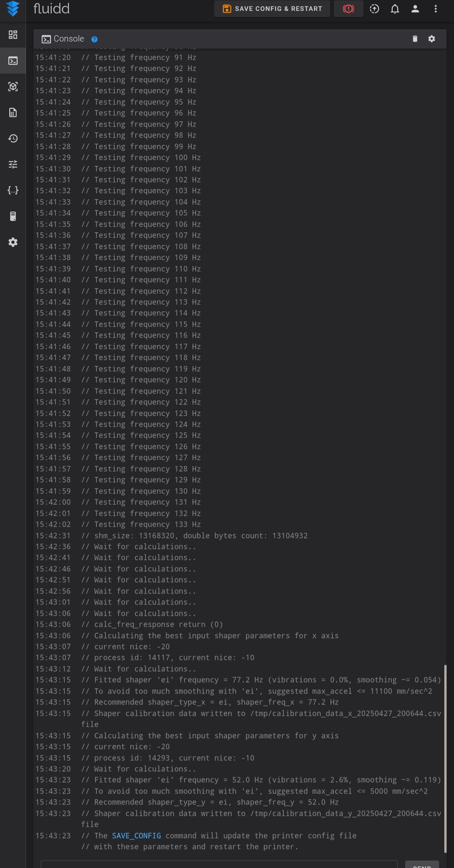Click the Console help question mark
Screen dimensions: 454x868
[95, 39]
